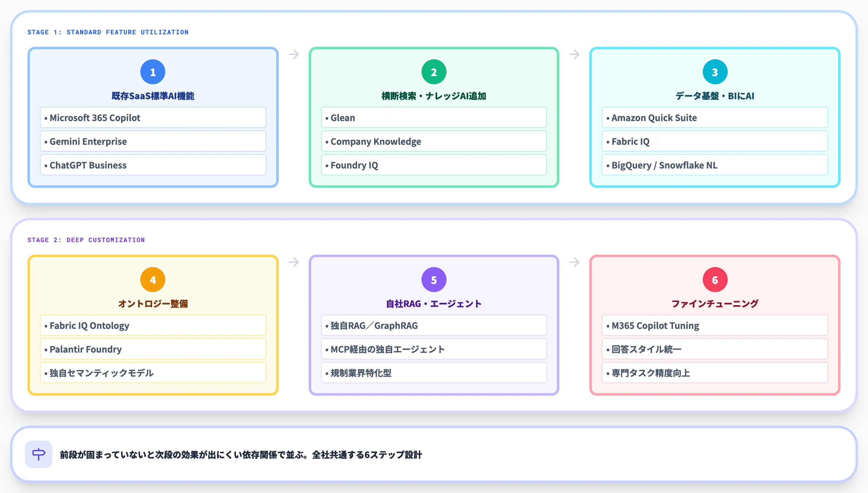Select the Glean item
The image size is (868, 493).
(x=434, y=118)
